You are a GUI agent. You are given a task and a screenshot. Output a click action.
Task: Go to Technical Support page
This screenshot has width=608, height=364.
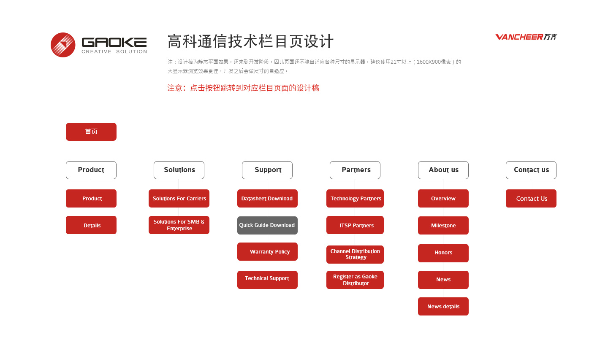pos(267,280)
